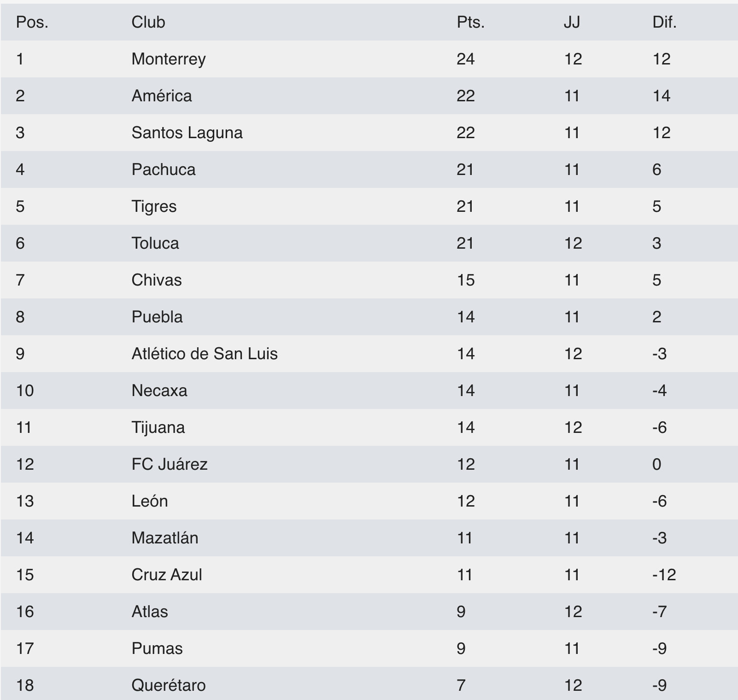
Task: Select the América row
Action: pyautogui.click(x=369, y=96)
